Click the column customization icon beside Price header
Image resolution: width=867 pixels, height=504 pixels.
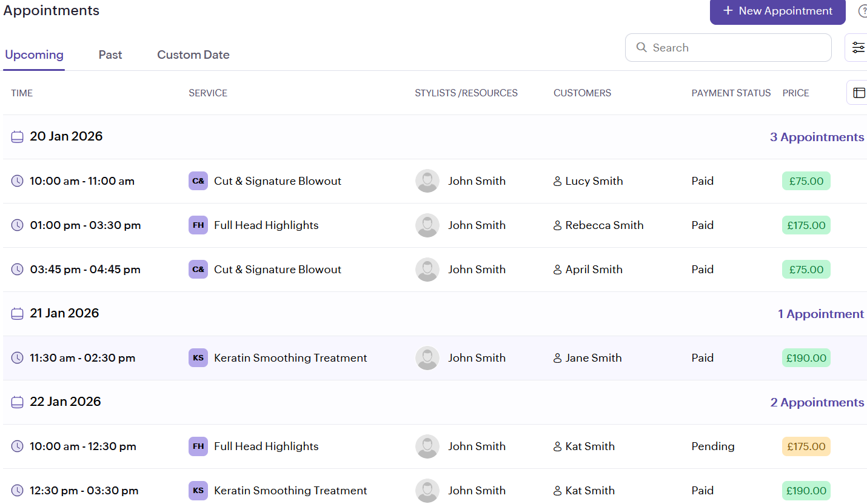point(860,92)
